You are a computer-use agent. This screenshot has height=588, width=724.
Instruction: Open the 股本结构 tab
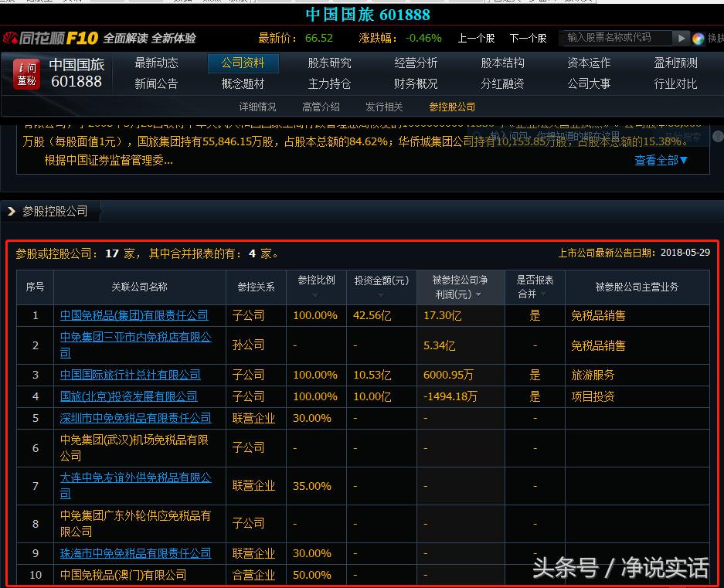502,63
